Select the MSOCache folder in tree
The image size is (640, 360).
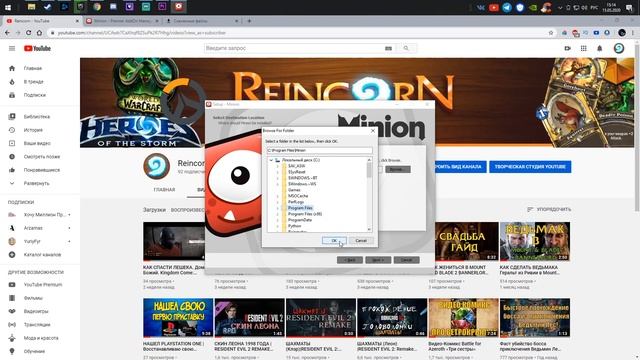click(298, 196)
